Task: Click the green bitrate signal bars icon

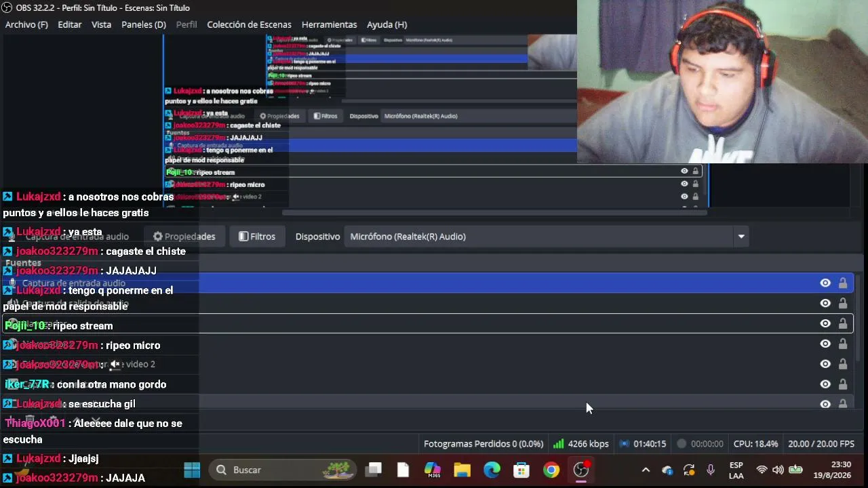Action: (x=559, y=444)
